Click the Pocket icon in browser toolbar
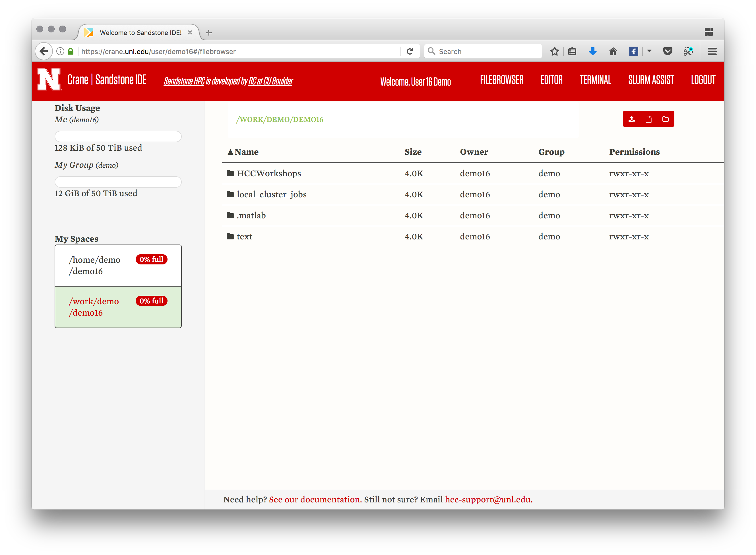This screenshot has height=555, width=756. pos(667,51)
